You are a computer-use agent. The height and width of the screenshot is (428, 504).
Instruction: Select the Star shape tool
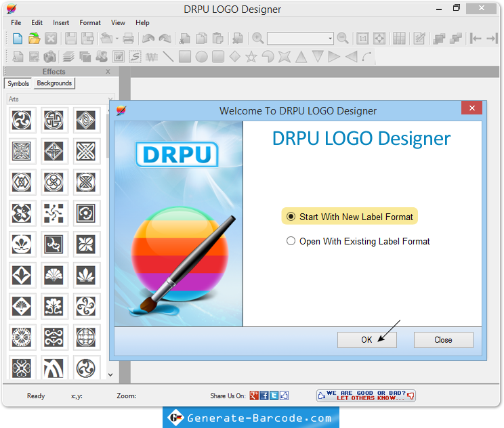[x=251, y=57]
